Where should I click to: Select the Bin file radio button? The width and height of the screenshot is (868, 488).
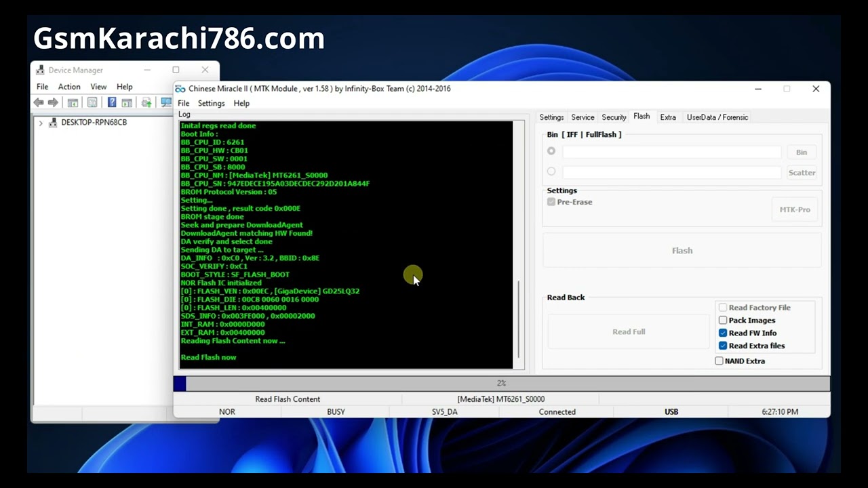pyautogui.click(x=551, y=151)
